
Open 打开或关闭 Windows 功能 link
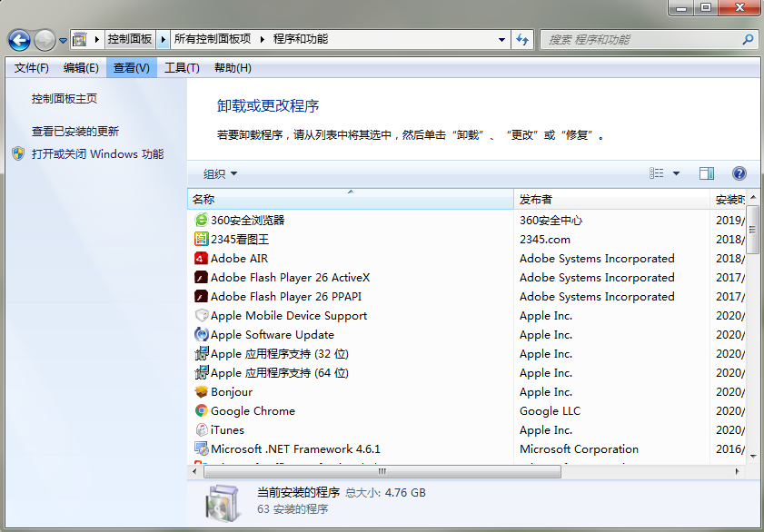97,153
